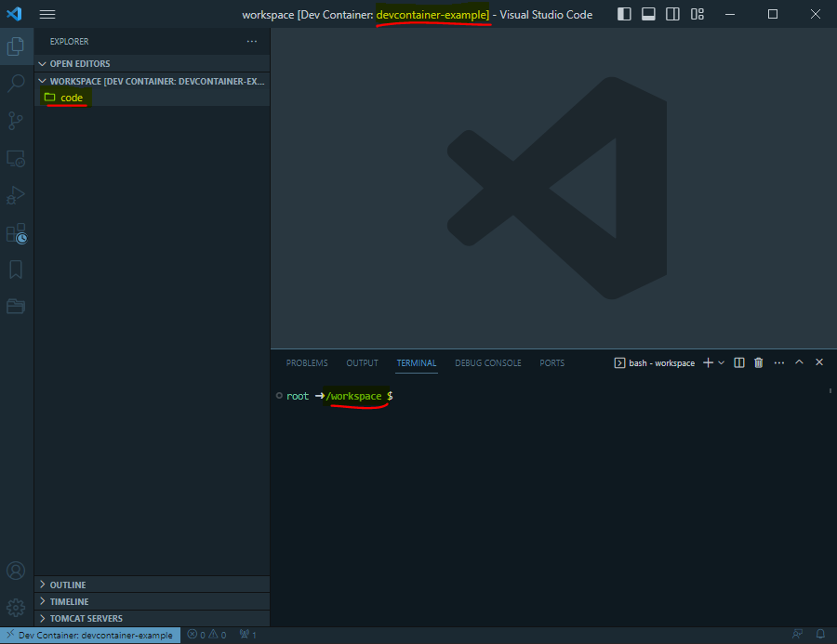This screenshot has height=644, width=837.
Task: Close the terminal panel
Action: [819, 362]
